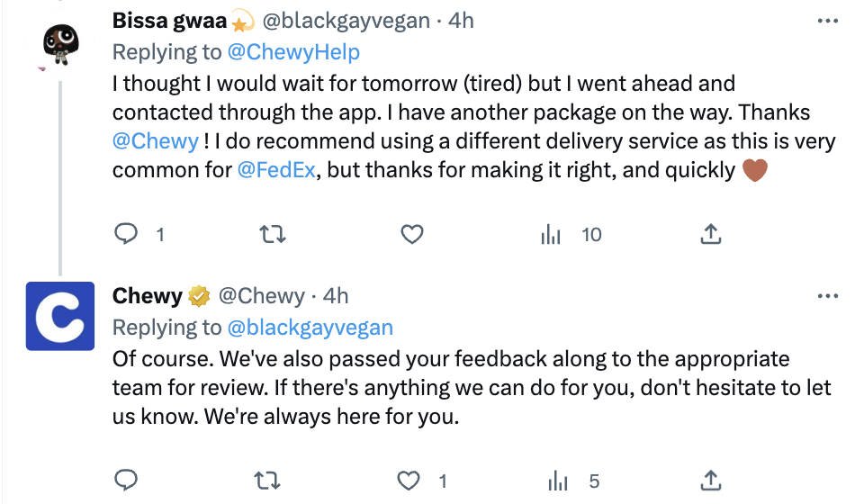Open Chewy's verified badge icon
Image resolution: width=855 pixels, height=504 pixels.
coord(199,296)
